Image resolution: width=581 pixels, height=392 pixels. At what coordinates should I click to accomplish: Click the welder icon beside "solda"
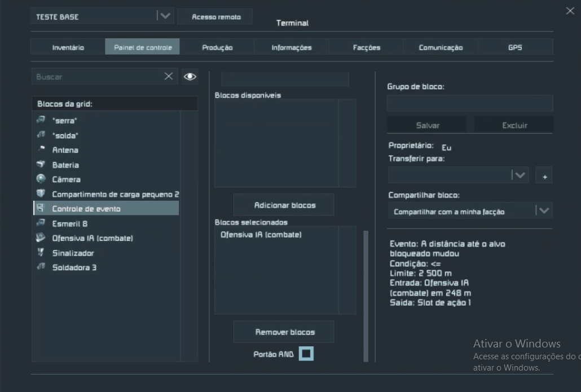[x=41, y=135]
